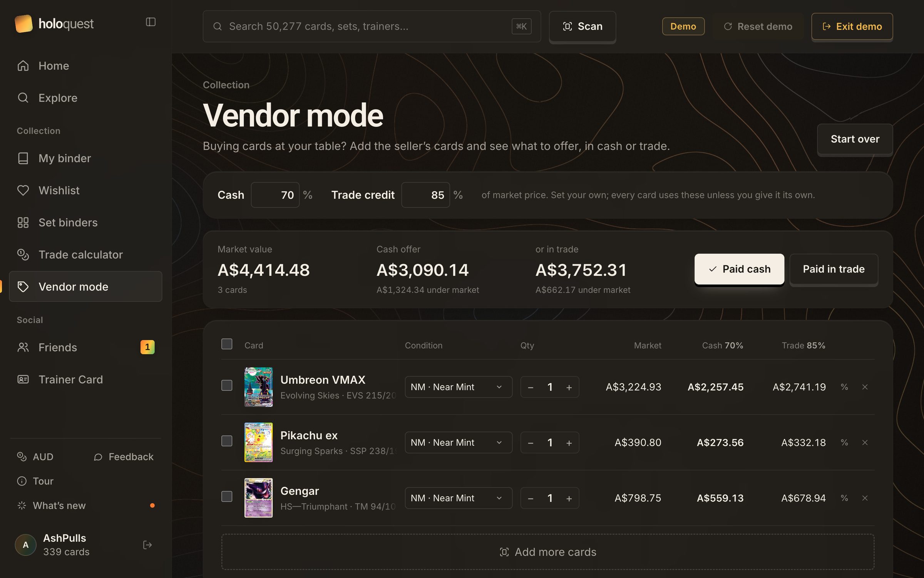Open Set binders
This screenshot has height=578, width=924.
[85, 222]
